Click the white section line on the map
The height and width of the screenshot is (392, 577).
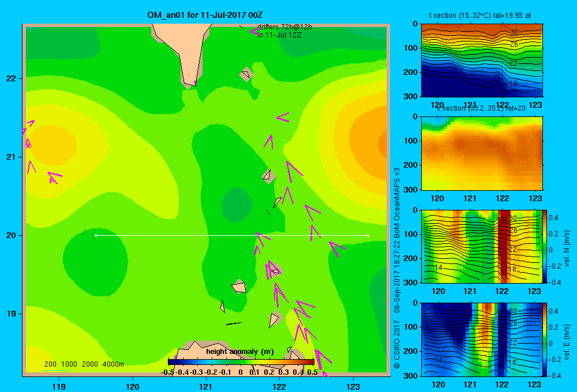[232, 235]
